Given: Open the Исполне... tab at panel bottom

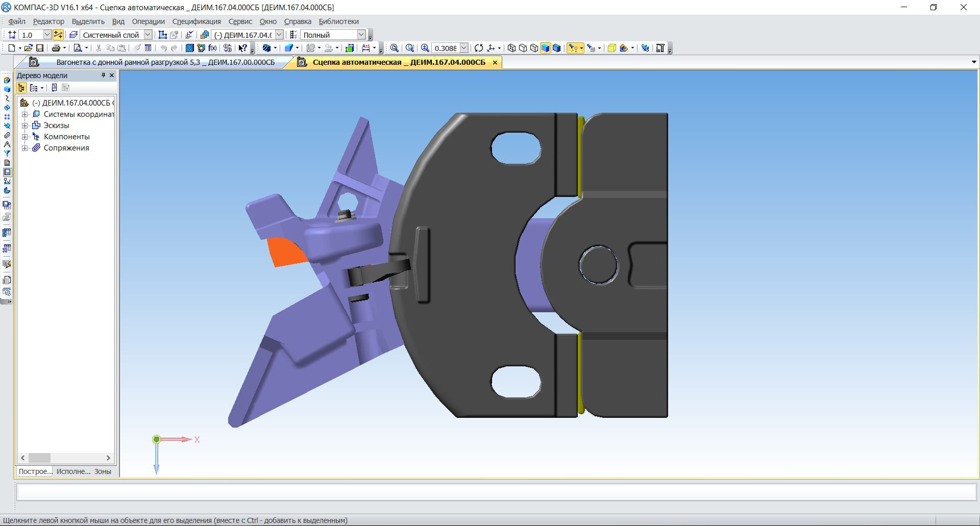Looking at the screenshot, I should point(73,471).
